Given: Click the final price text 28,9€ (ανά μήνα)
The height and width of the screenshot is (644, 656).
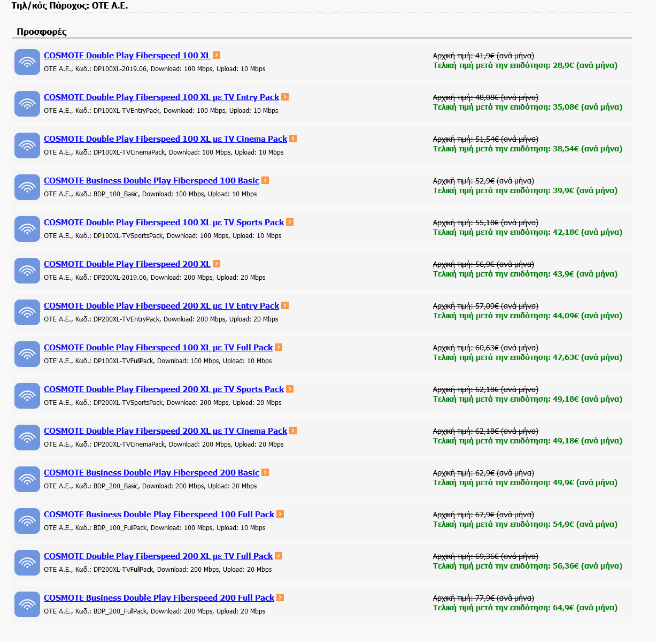Looking at the screenshot, I should click(585, 65).
